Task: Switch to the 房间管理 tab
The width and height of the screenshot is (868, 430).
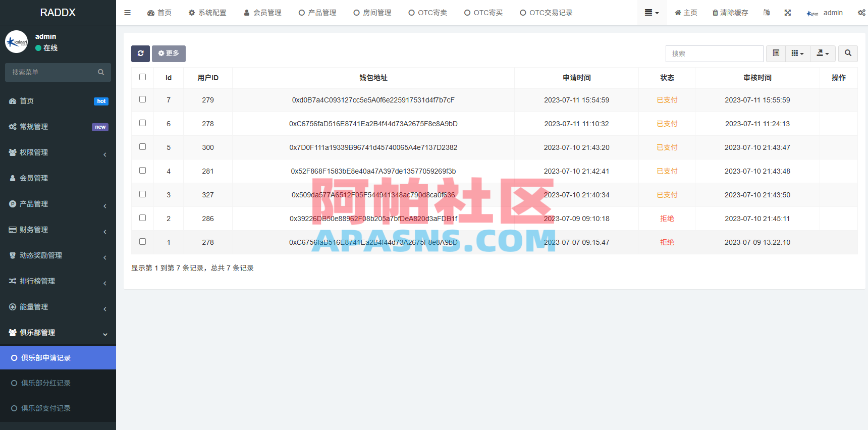Action: point(372,13)
